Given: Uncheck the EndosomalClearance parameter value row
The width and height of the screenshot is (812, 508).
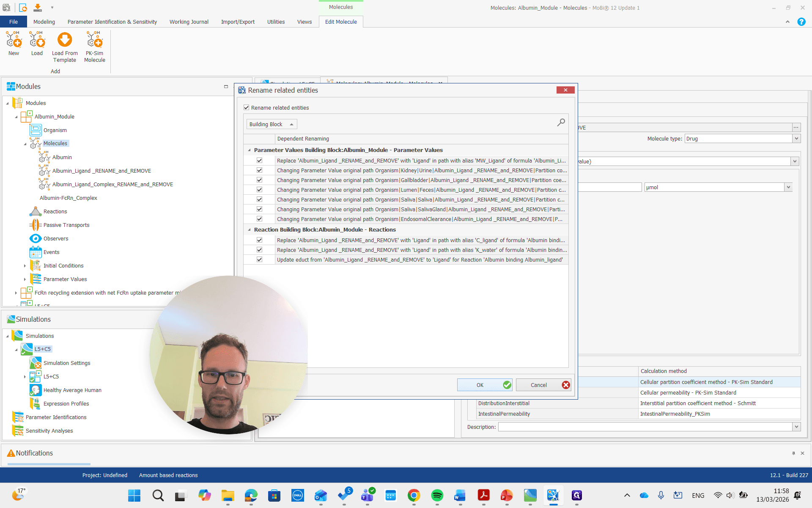Looking at the screenshot, I should tap(259, 219).
